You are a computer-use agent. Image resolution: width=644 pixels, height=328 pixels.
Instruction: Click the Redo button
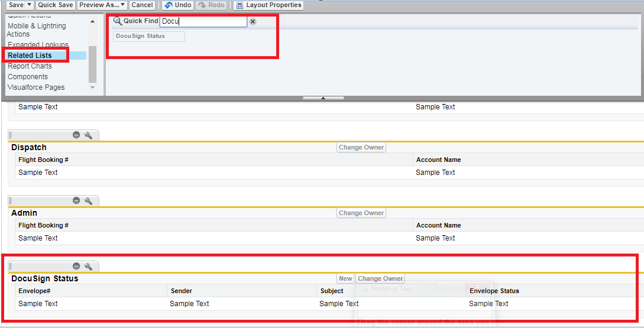point(212,5)
